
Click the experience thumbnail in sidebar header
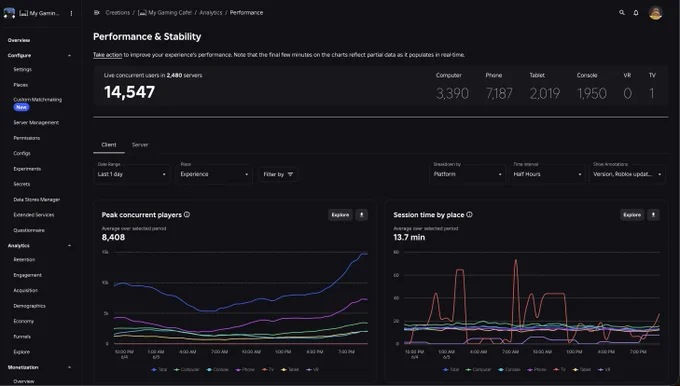[9, 13]
